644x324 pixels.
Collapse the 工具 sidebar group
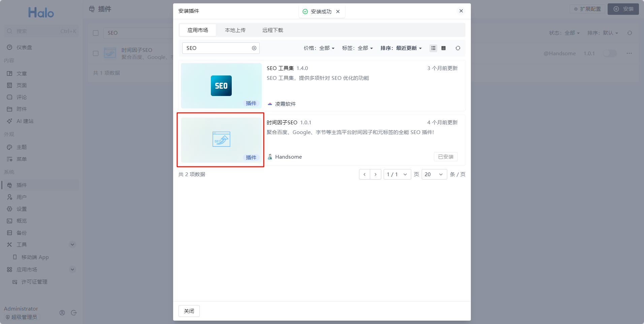(72, 245)
